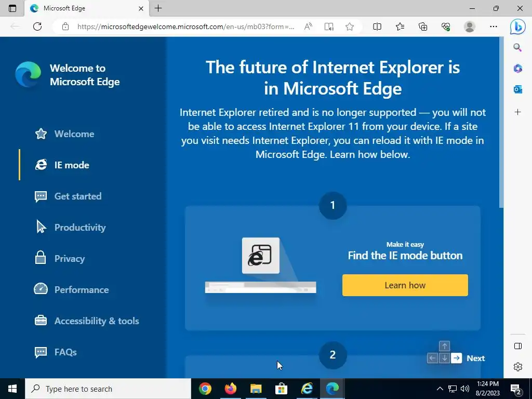This screenshot has height=399, width=532.
Task: Open Performance section
Action: 72,290
